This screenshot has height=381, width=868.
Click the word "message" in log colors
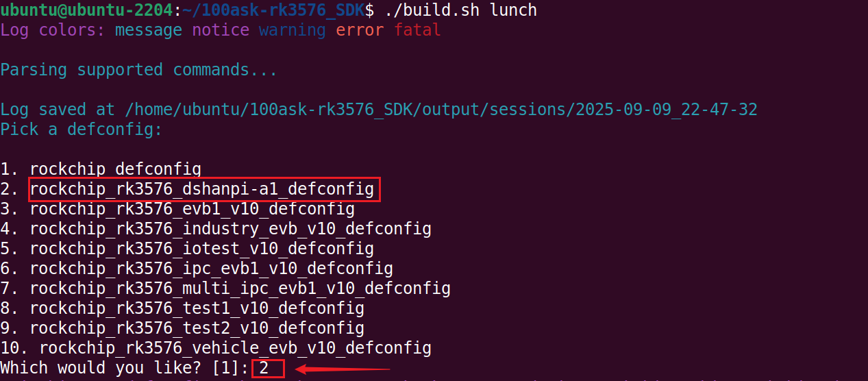coord(149,30)
